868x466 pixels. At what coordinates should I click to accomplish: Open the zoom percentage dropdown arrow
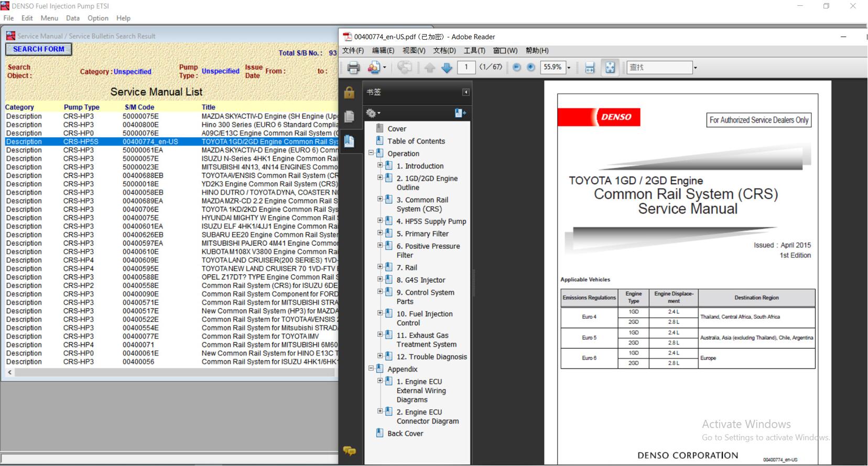(x=569, y=68)
